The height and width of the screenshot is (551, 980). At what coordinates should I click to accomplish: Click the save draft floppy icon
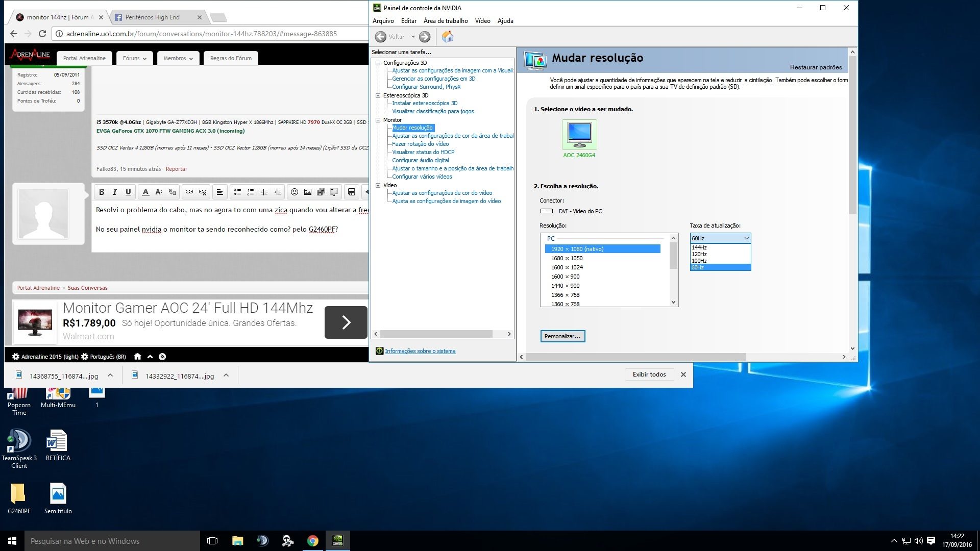pos(352,192)
